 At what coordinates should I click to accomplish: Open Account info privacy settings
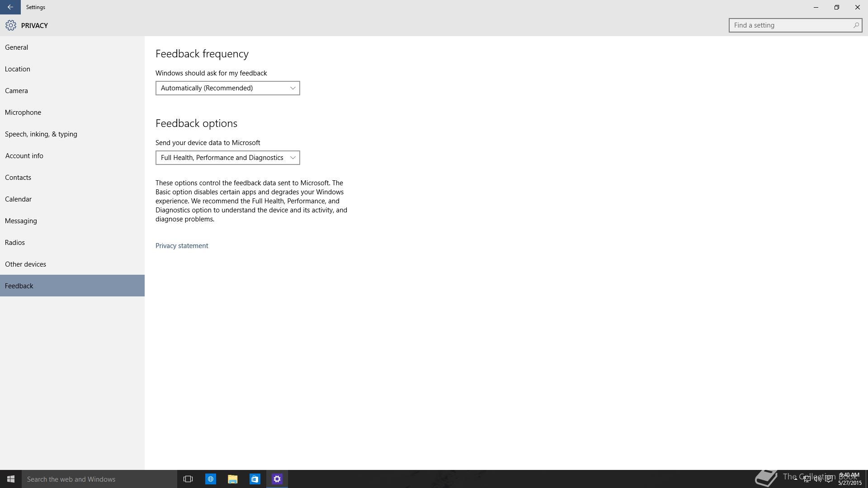(72, 156)
